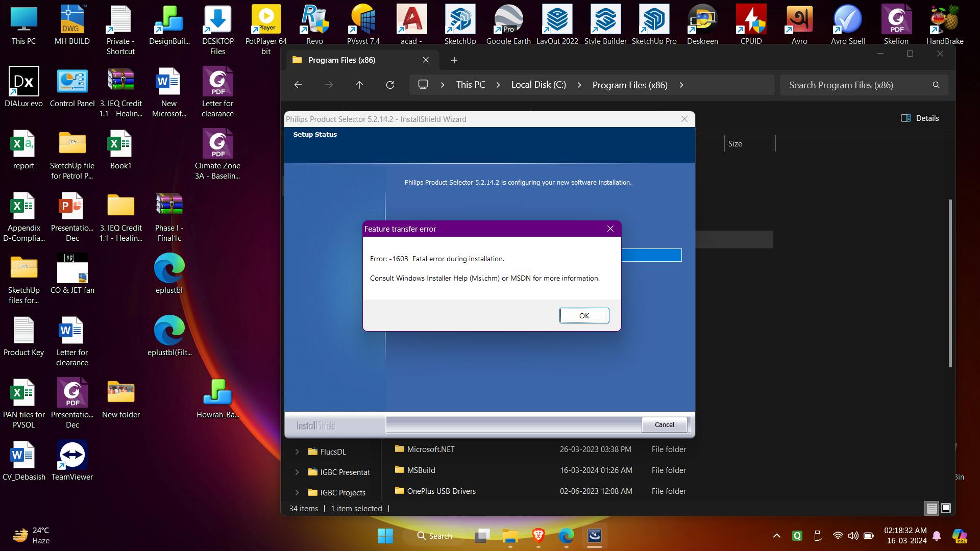The image size is (980, 551).
Task: Launch the Brave browser from the taskbar
Action: 538,536
